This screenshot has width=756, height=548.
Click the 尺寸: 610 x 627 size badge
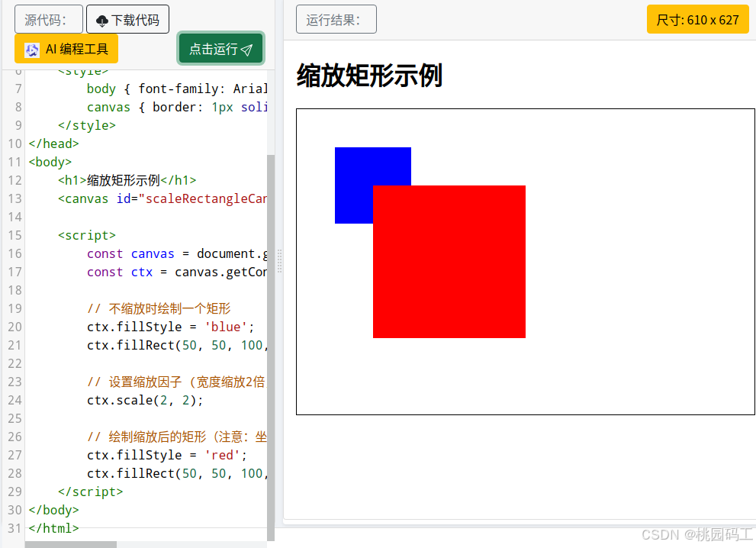click(698, 19)
